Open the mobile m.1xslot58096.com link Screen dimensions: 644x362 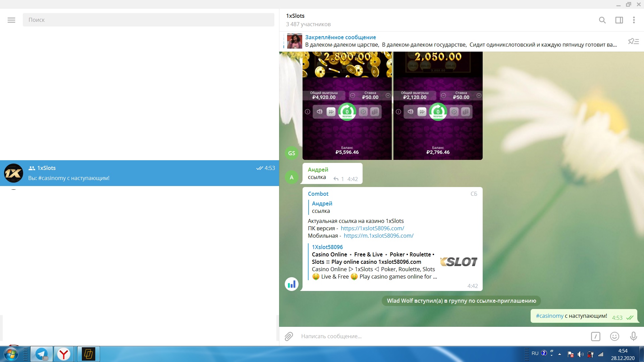pos(378,236)
